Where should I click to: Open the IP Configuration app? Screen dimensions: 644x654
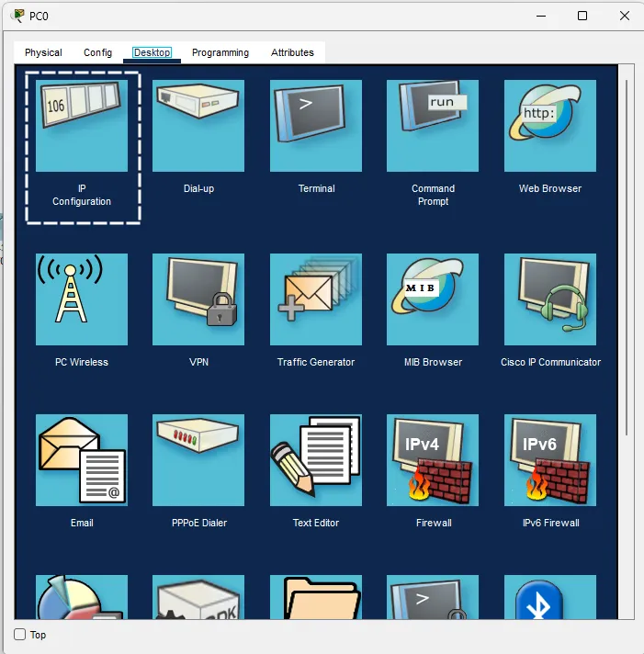tap(82, 126)
